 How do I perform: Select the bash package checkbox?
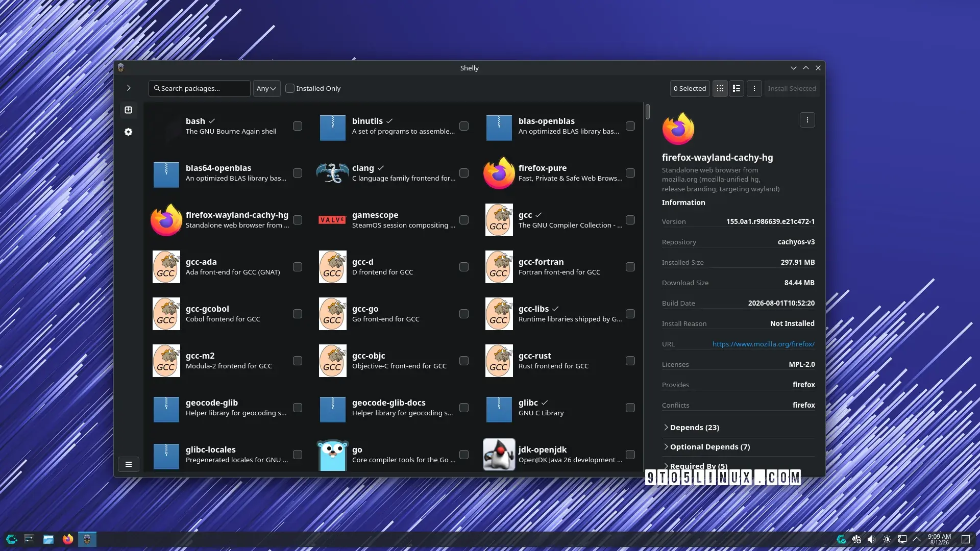point(298,126)
